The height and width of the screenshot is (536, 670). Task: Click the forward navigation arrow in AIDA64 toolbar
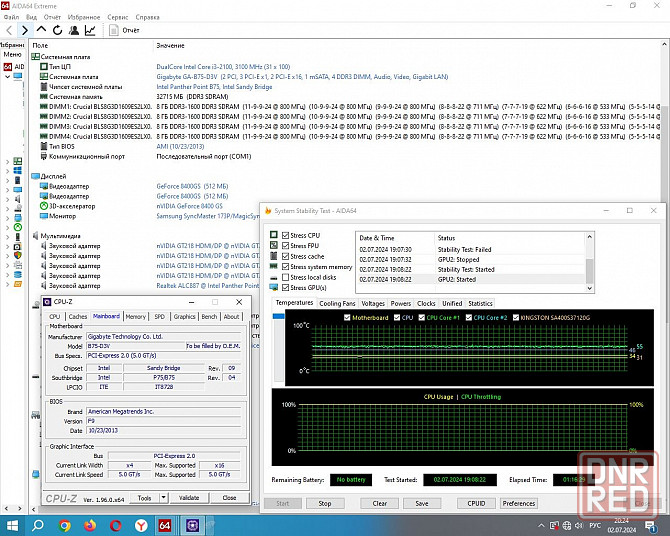27,30
